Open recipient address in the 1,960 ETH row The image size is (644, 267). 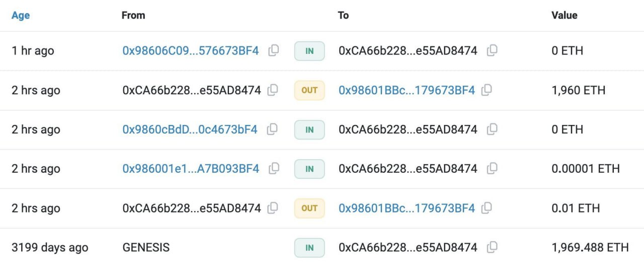(x=407, y=91)
